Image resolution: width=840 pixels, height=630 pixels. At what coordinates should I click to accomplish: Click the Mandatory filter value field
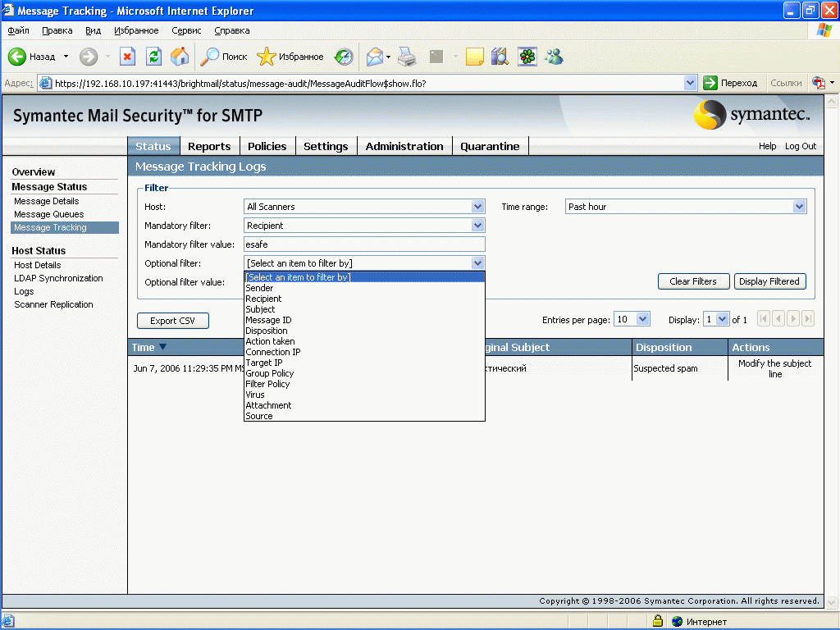click(x=364, y=244)
